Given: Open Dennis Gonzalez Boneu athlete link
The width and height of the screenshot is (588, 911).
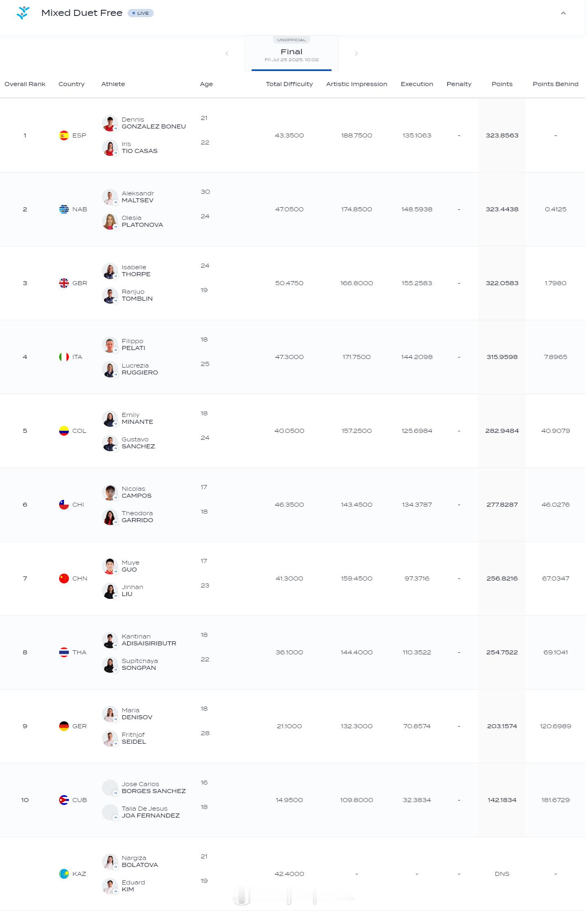Looking at the screenshot, I should tap(154, 123).
